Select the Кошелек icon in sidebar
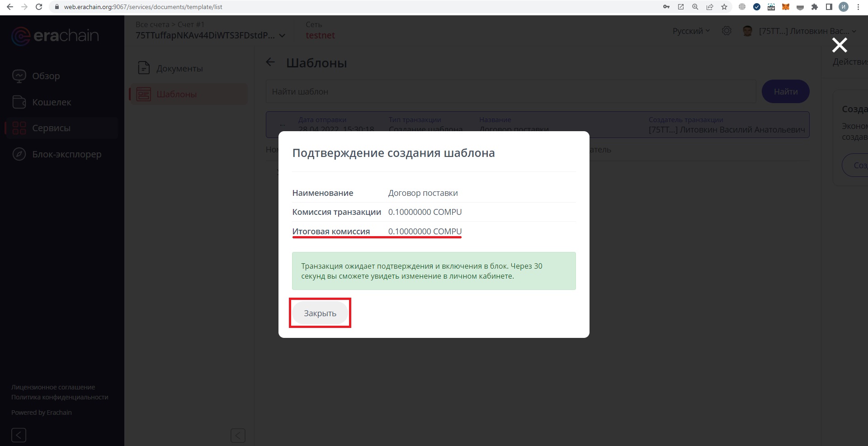 [19, 102]
